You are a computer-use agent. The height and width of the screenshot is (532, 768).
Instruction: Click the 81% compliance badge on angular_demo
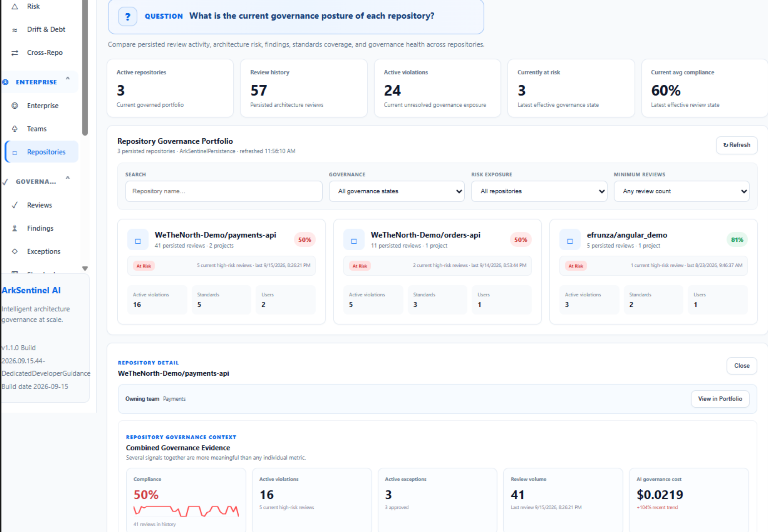[x=737, y=240]
